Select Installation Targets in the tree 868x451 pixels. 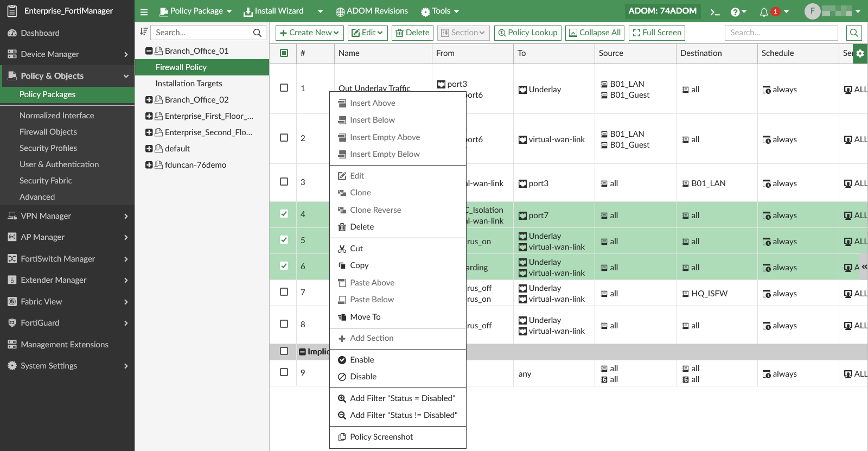(x=189, y=84)
